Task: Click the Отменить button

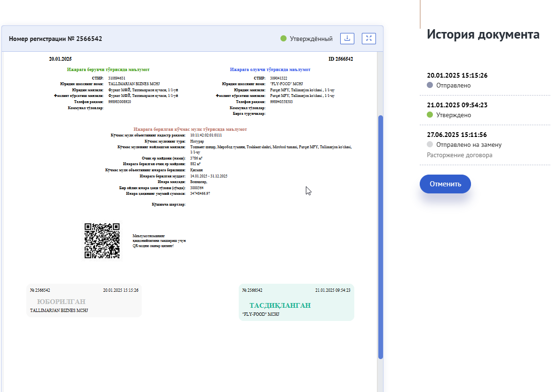Action: (445, 184)
